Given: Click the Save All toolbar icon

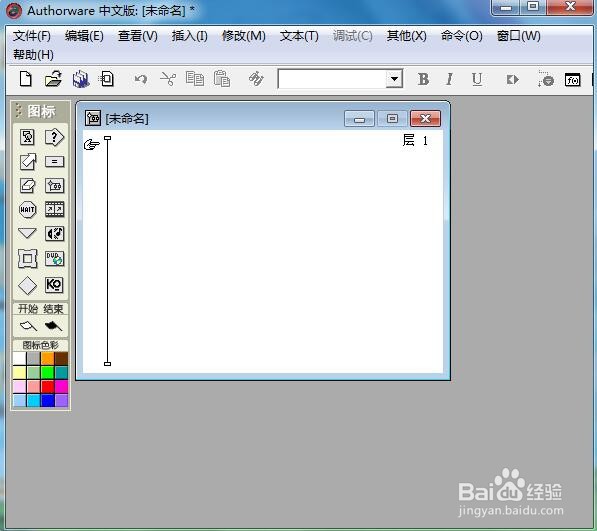Looking at the screenshot, I should click(81, 79).
